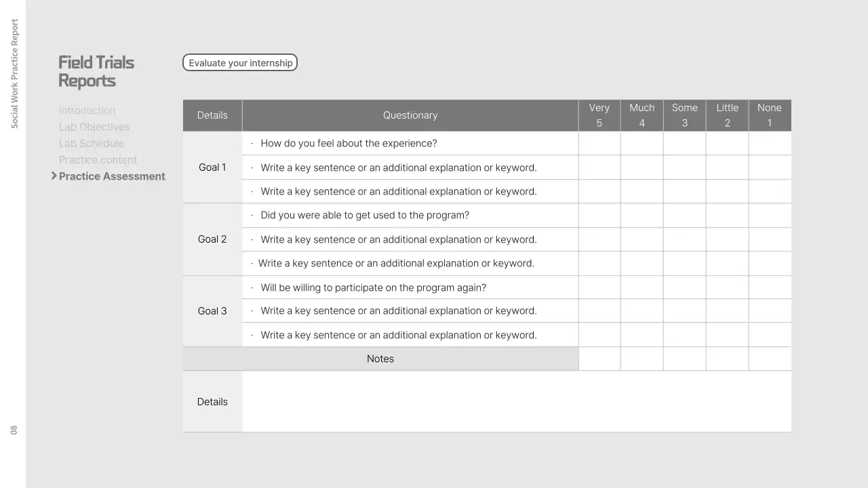Select the highlighted Practice Assessment item
Image resolution: width=868 pixels, height=488 pixels.
click(113, 176)
